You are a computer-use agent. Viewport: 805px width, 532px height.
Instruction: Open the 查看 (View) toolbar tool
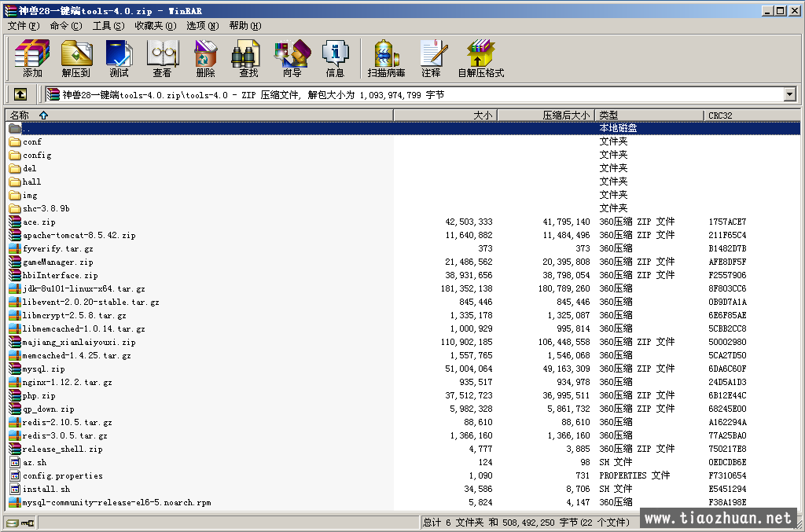click(162, 58)
